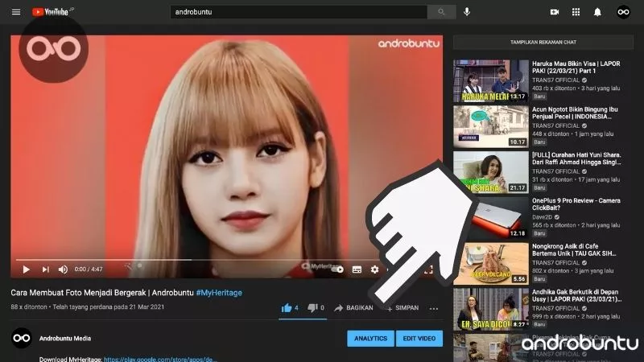Open the Androbuntu Media channel name
Screen dimensions: 644x362
tap(65, 339)
